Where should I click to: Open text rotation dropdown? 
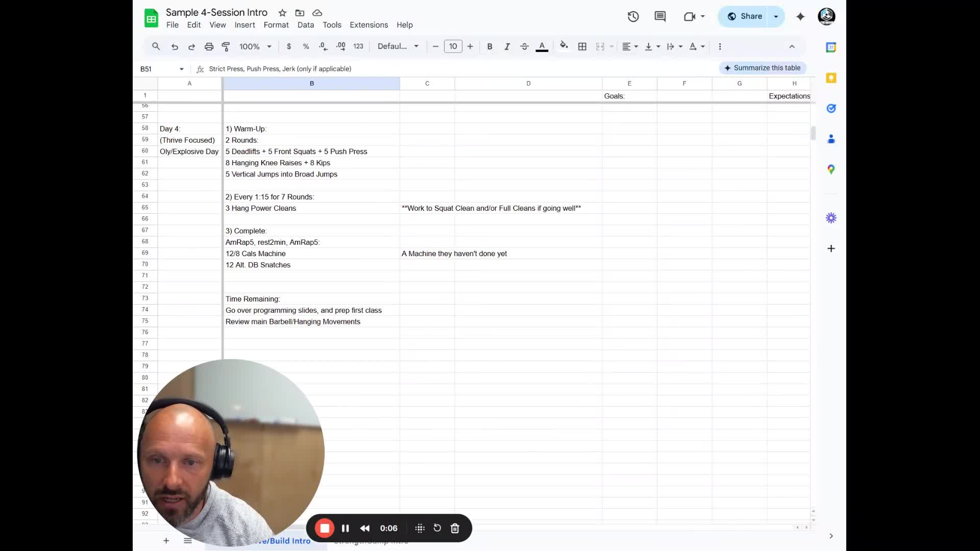coord(697,46)
